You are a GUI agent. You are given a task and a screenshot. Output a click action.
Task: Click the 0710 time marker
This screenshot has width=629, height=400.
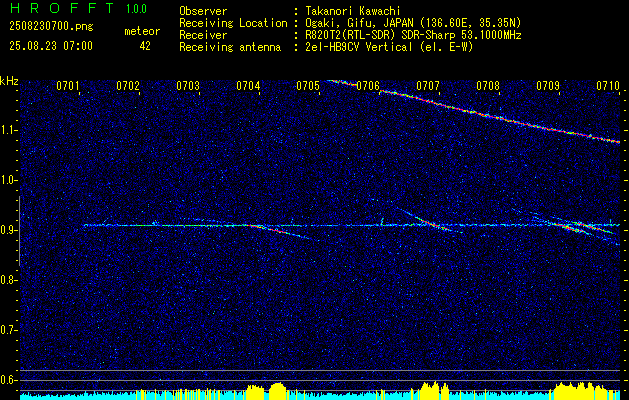point(608,85)
